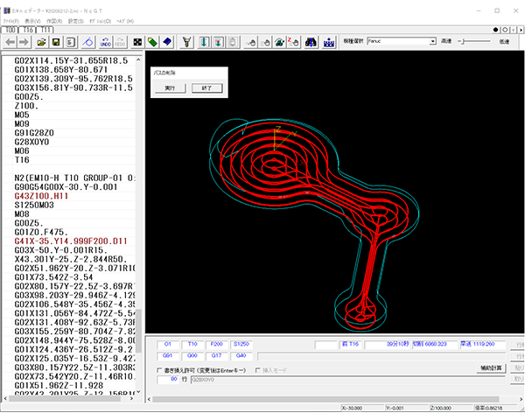Switch to the T11 tab
The image size is (525, 420).
click(x=45, y=30)
